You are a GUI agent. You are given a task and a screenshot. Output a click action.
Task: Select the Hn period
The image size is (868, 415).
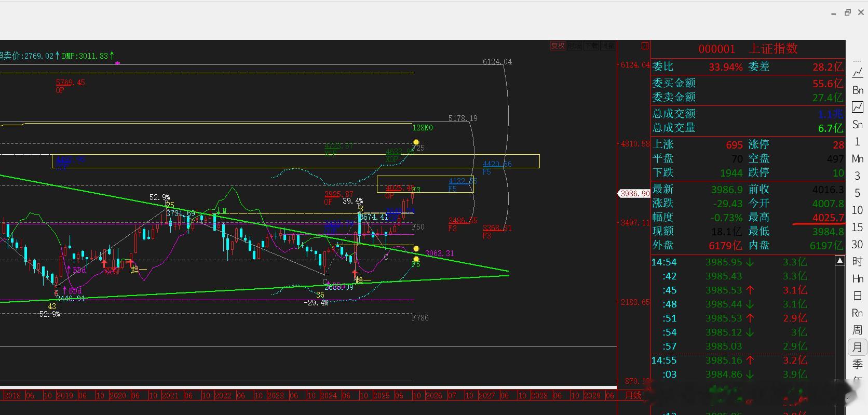(858, 279)
